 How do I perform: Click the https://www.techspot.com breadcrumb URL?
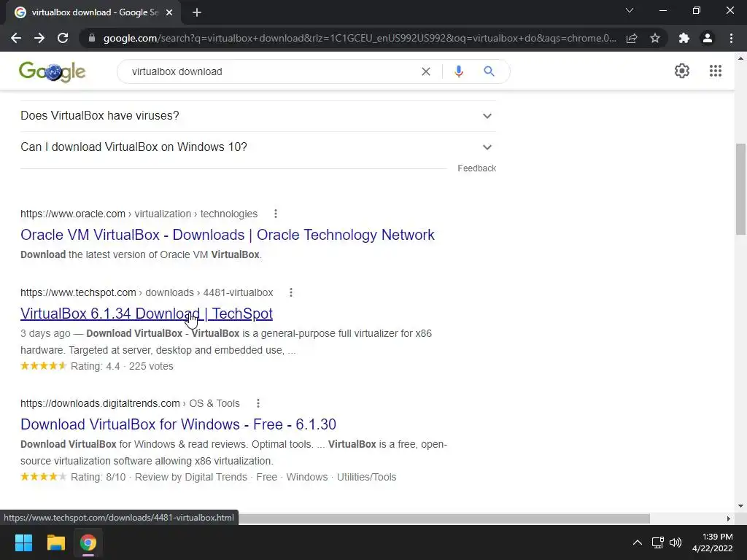tap(78, 292)
